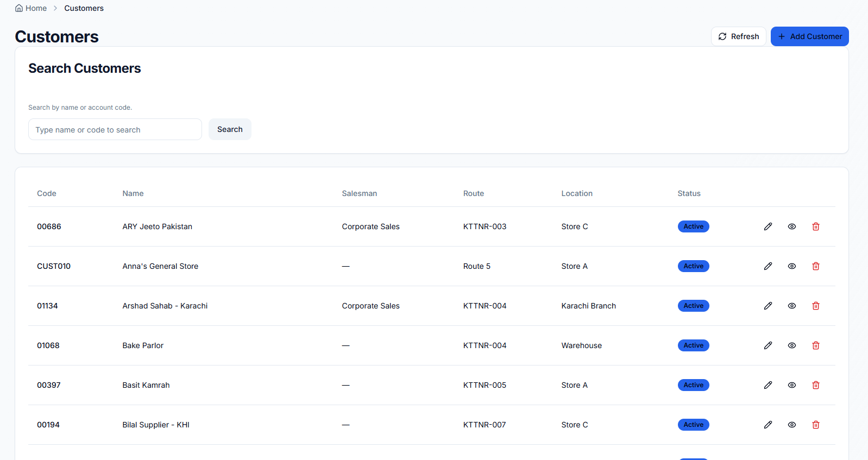The width and height of the screenshot is (868, 460).
Task: Click the Home icon in breadcrumb
Action: click(x=19, y=8)
